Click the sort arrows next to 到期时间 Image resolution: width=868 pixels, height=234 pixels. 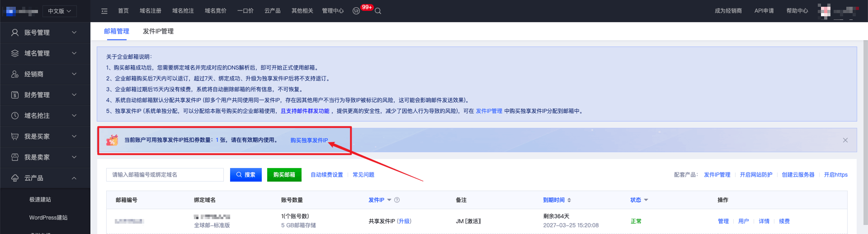tap(569, 200)
